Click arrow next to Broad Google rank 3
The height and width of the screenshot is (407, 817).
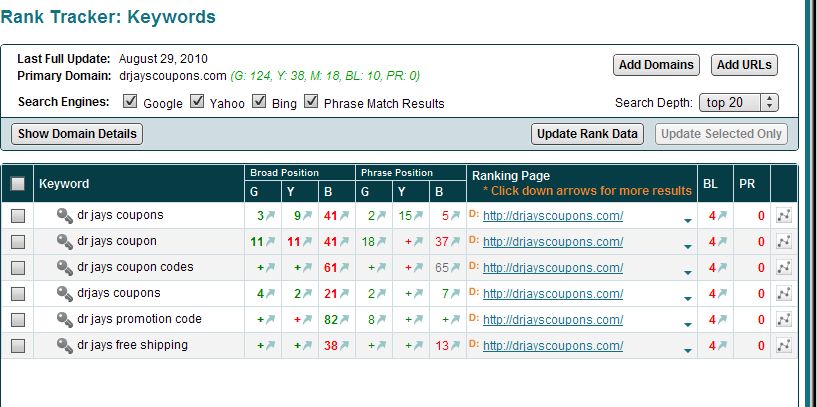point(270,216)
